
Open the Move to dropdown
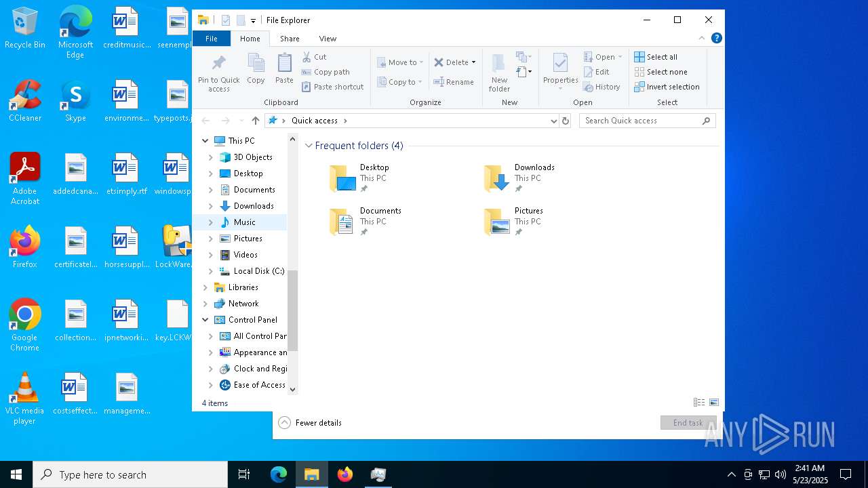(400, 62)
